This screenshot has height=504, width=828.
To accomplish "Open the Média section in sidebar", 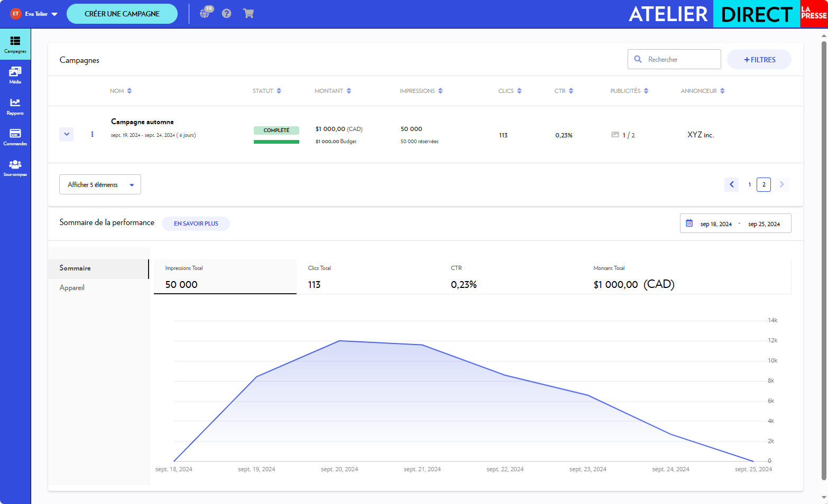I will pos(15,74).
